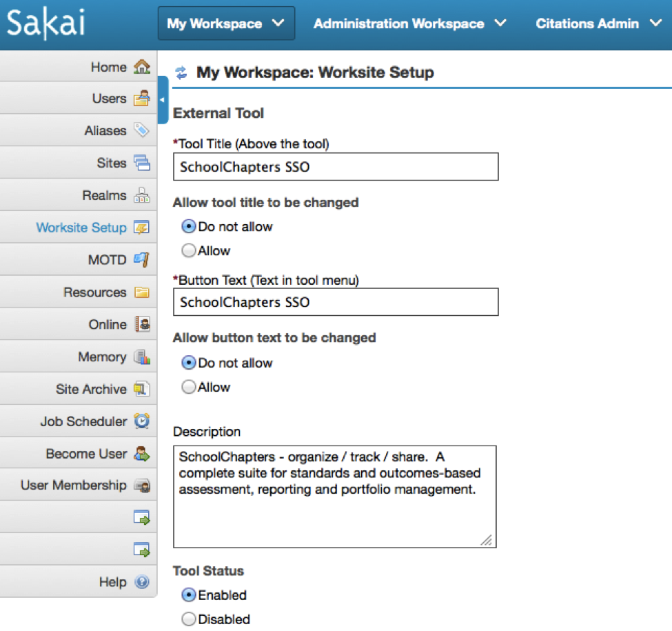Click into the Button Text input field
The height and width of the screenshot is (631, 672).
coord(336,302)
